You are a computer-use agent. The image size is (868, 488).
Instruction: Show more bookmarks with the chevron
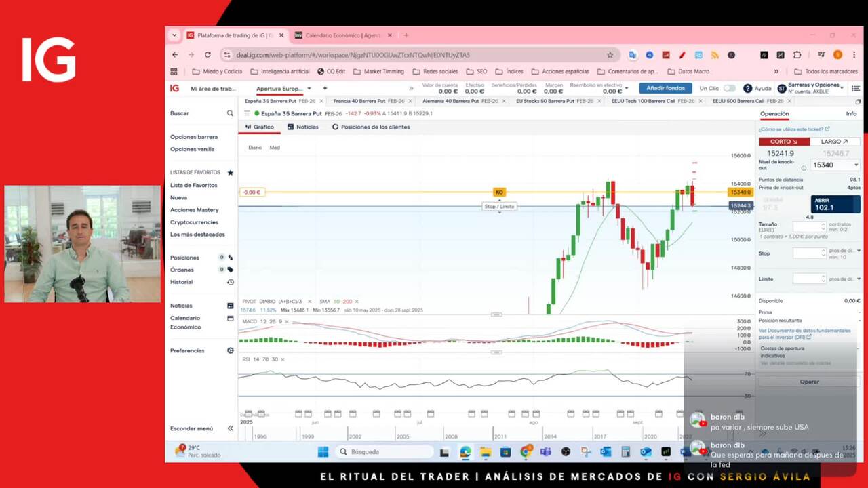[x=776, y=71]
